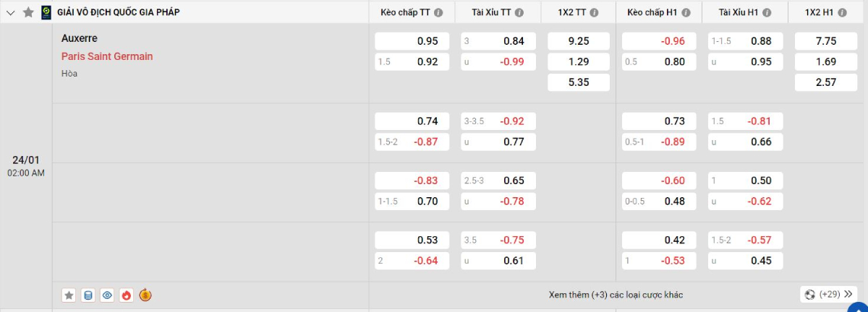The width and height of the screenshot is (868, 312).
Task: Click the red flame hot-match icon
Action: [x=127, y=295]
